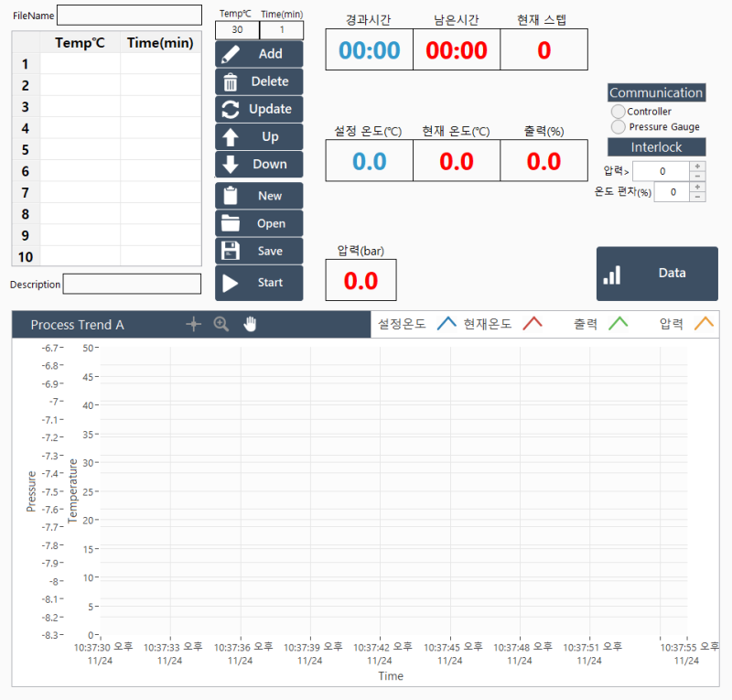Decrease the 압력 interlock value with the minus arrow
This screenshot has width=732, height=700.
(x=697, y=177)
